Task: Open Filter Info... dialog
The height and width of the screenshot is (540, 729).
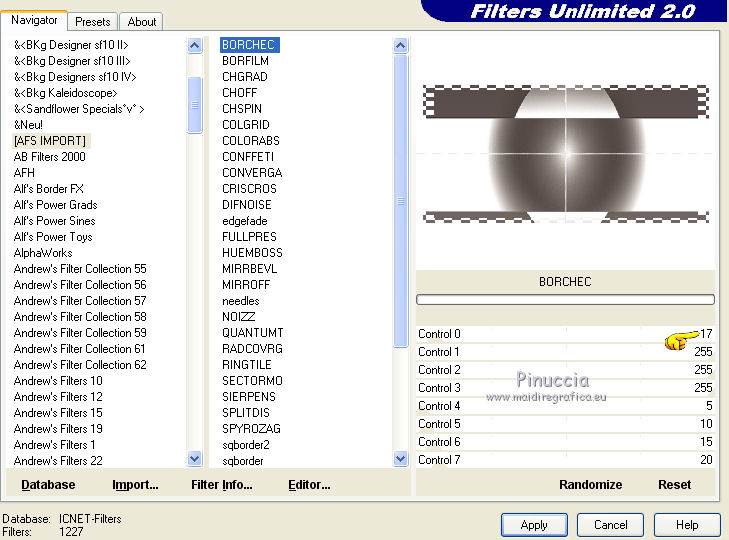Action: tap(222, 485)
